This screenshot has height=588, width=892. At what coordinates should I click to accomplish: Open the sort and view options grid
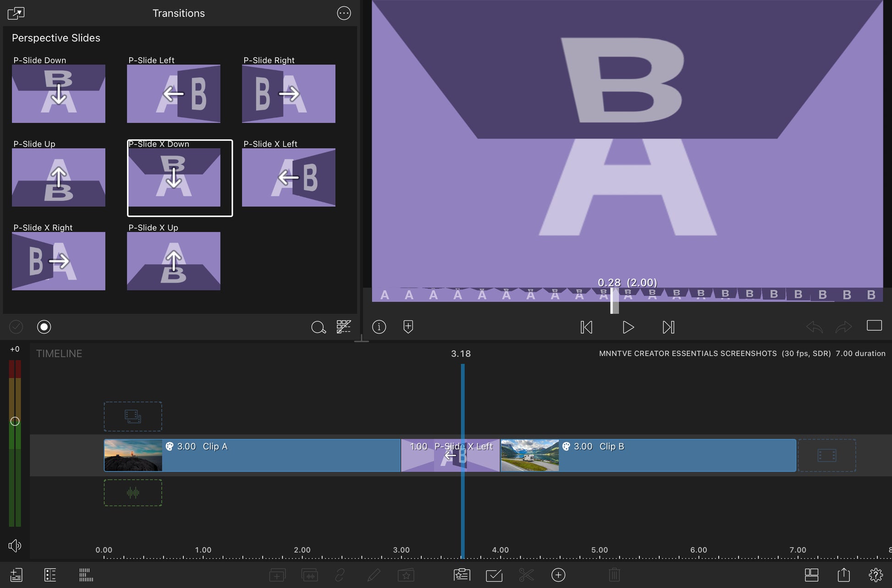tap(344, 327)
